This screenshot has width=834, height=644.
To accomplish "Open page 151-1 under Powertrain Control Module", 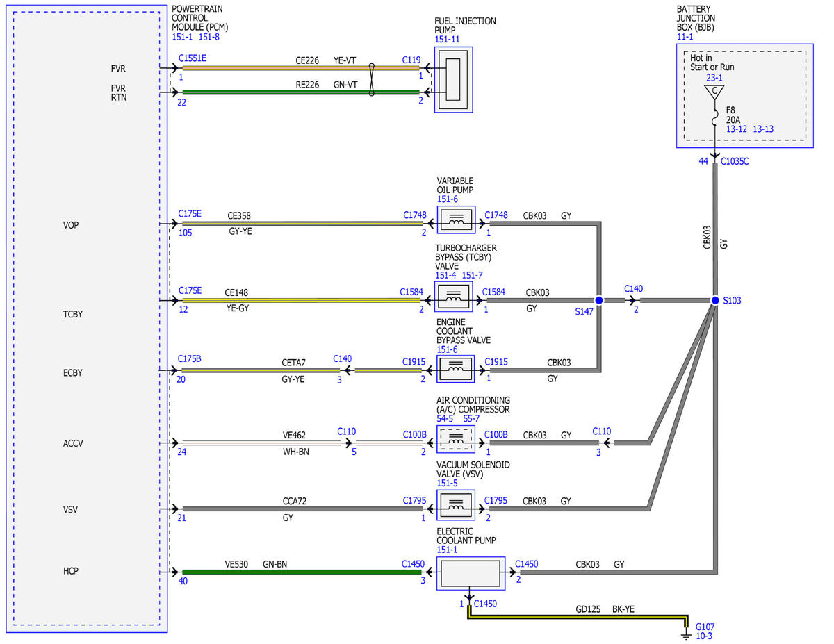I will [x=182, y=37].
